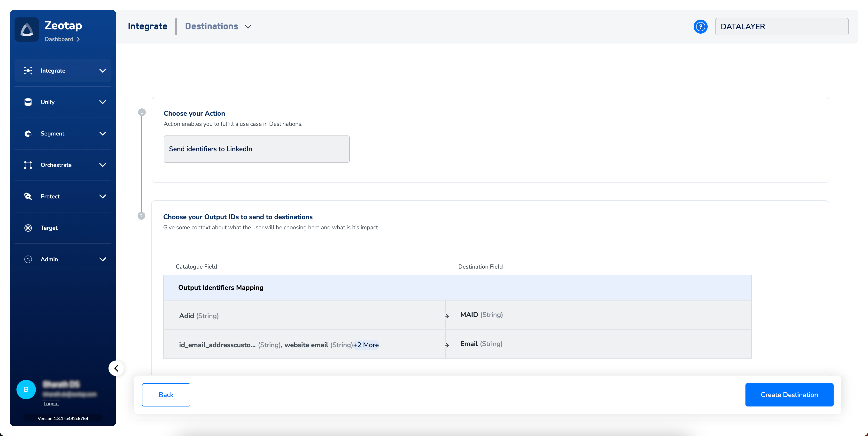Click the Orchestrate sidebar icon
Screen dimensions: 868x436
(x=28, y=165)
